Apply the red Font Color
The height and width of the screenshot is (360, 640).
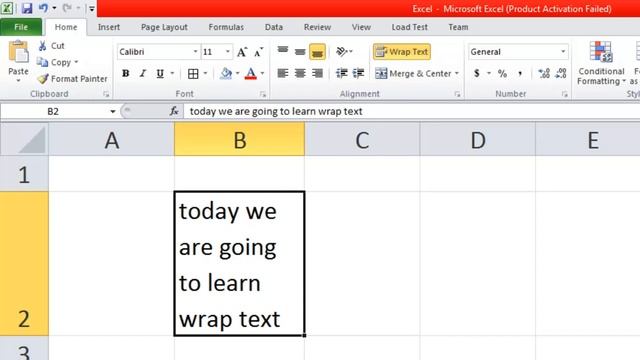coord(251,73)
